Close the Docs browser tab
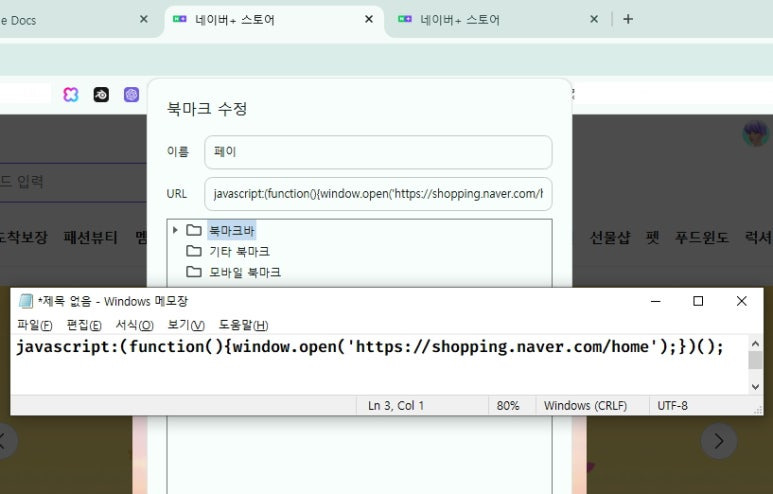This screenshot has width=773, height=494. pos(143,19)
